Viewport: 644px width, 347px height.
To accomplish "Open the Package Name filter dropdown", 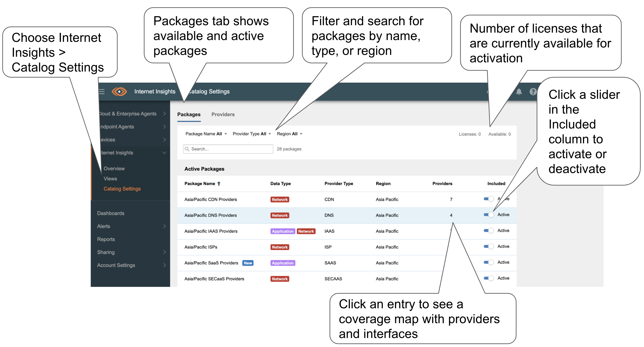I will [206, 134].
